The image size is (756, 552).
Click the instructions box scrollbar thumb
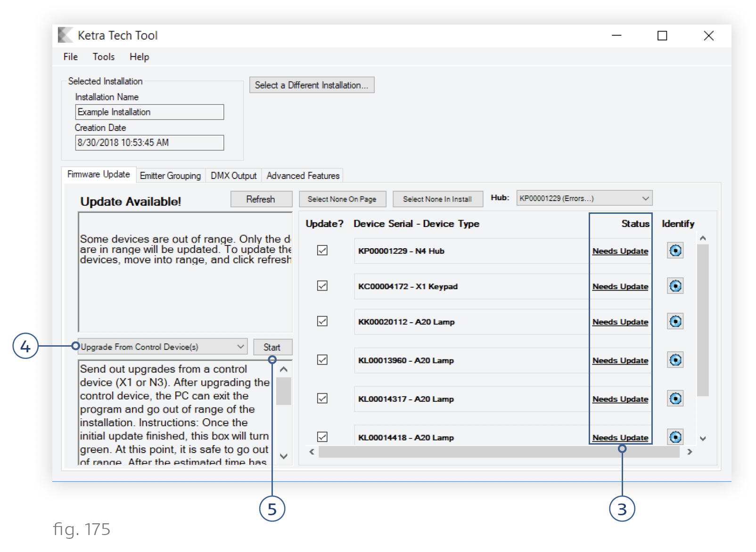click(x=284, y=391)
